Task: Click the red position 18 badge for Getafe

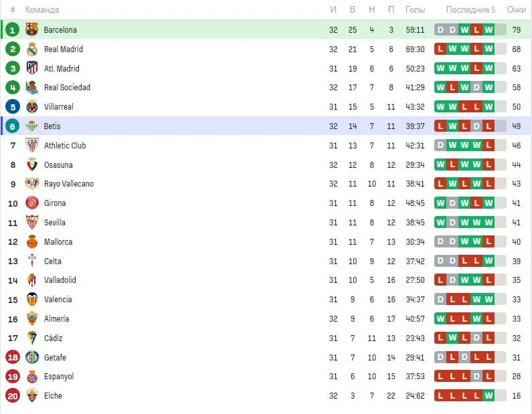Action: click(x=13, y=357)
